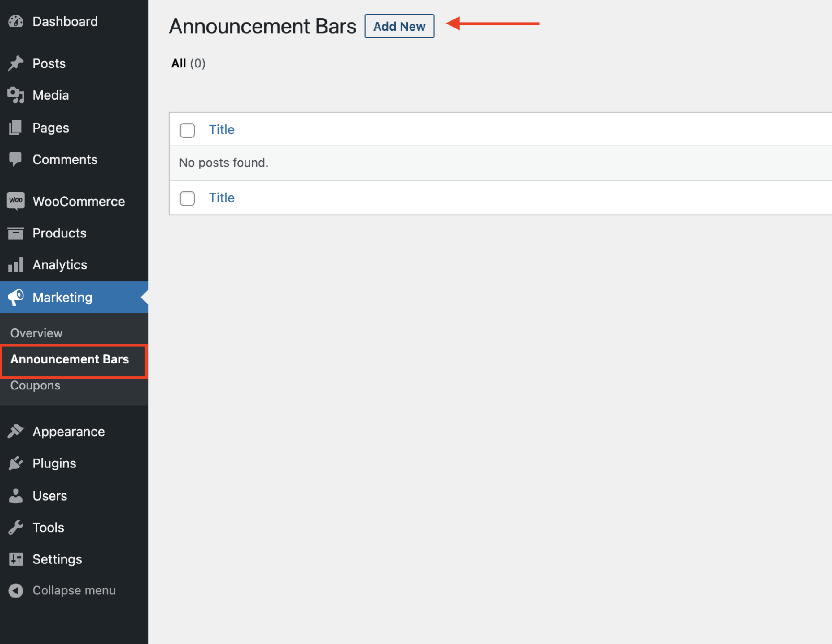Click the Dashboard gauge icon
Viewport: 832px width, 644px height.
click(16, 21)
